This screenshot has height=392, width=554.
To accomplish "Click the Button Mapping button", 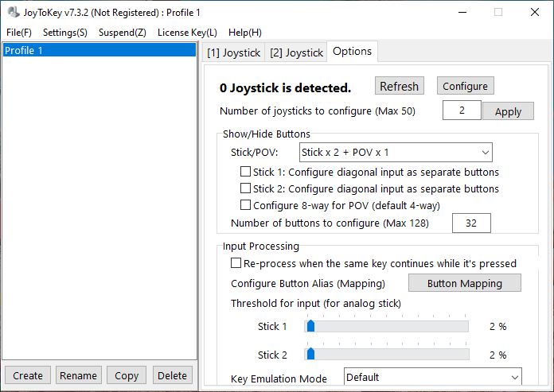I will point(465,283).
